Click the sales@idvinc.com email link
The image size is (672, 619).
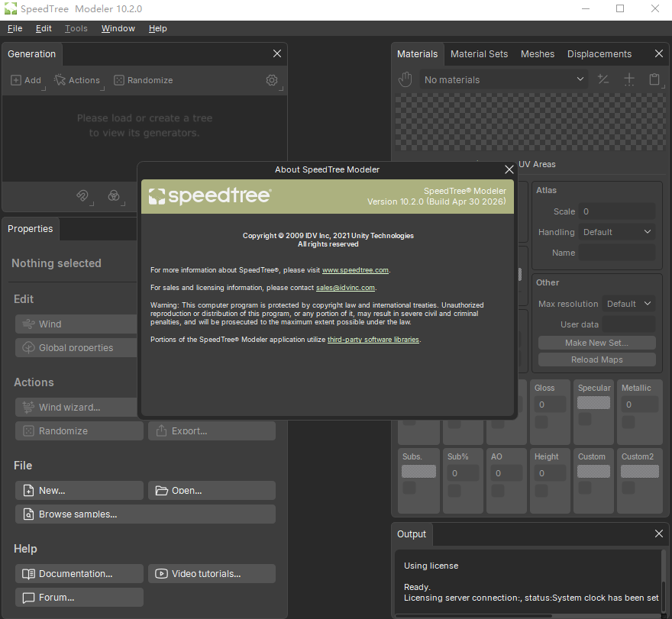point(345,288)
